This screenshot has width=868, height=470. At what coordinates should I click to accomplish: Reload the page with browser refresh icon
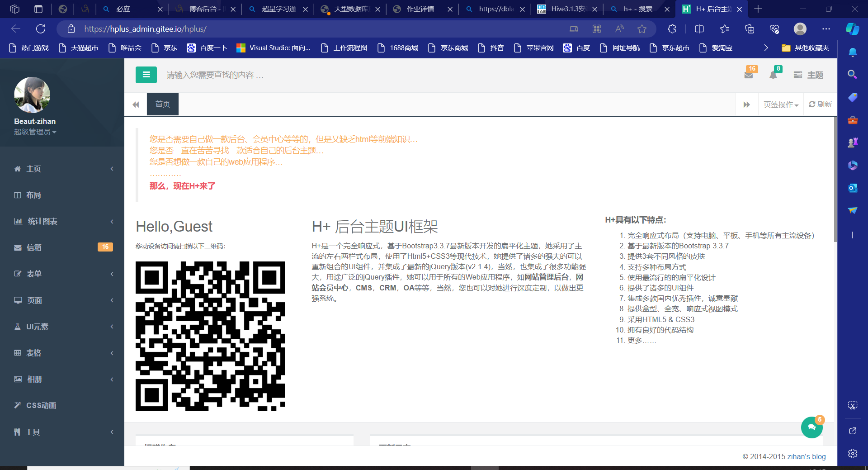tap(41, 29)
